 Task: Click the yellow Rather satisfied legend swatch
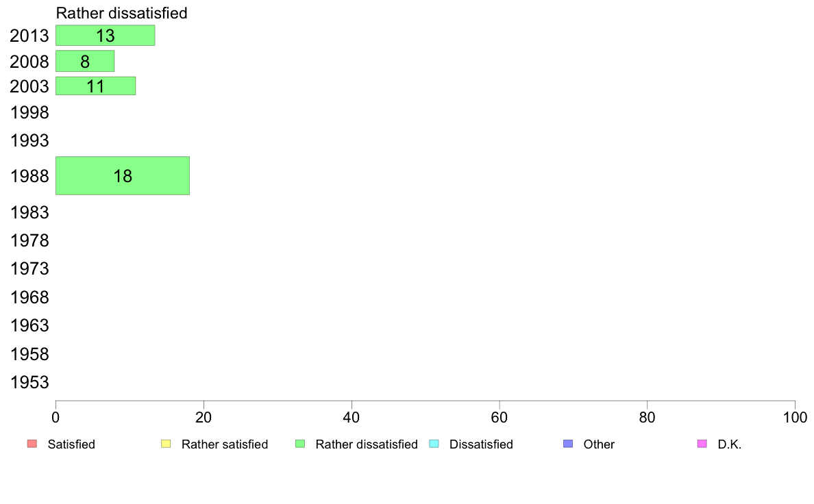166,444
